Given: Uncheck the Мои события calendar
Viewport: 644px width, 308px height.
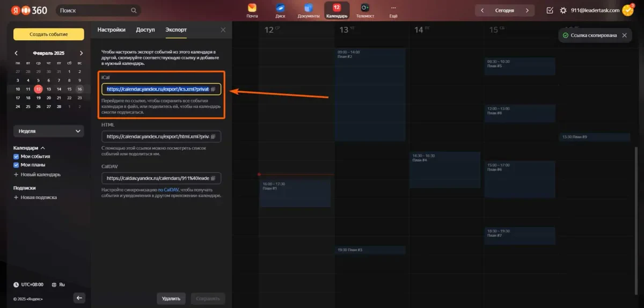Looking at the screenshot, I should [16, 156].
